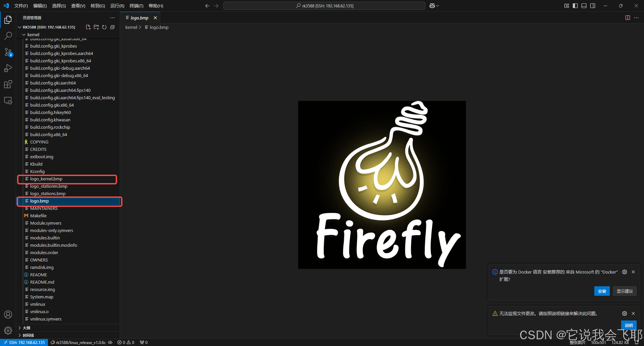Click the 显示建议 button
This screenshot has height=346, width=644.
coord(625,291)
